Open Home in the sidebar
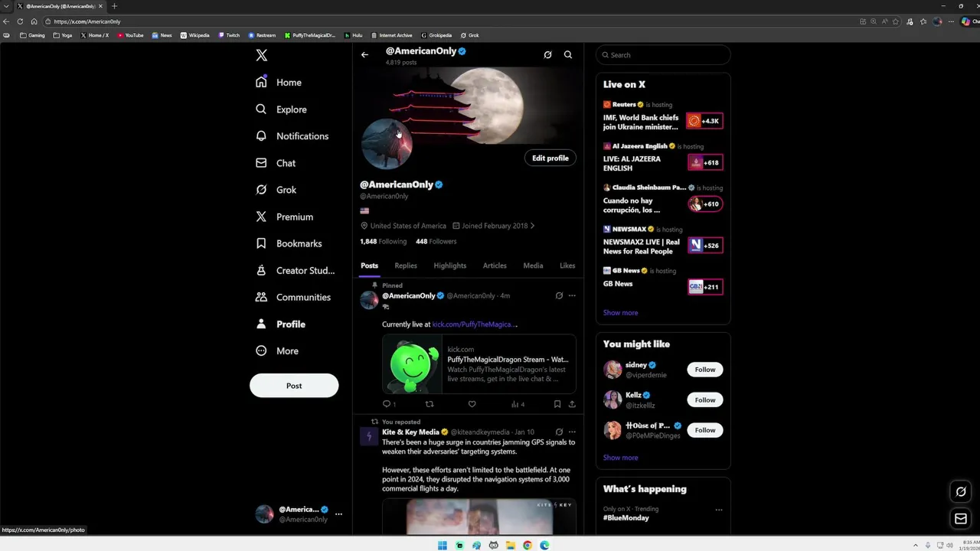This screenshot has height=551, width=980. [279, 83]
